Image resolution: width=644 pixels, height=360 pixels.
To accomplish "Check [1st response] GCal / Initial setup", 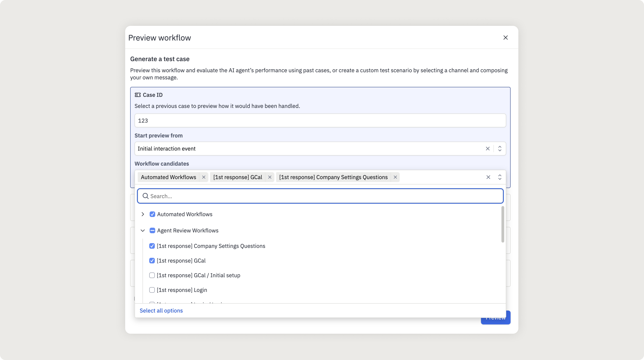I will pyautogui.click(x=152, y=275).
